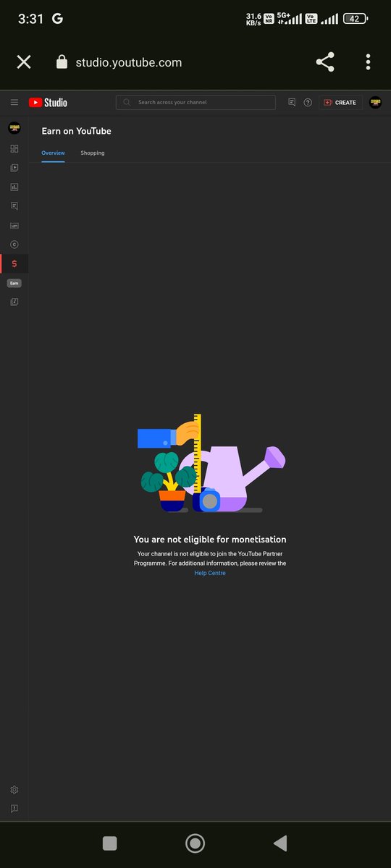
Task: Switch to the Shopping tab
Action: [93, 153]
